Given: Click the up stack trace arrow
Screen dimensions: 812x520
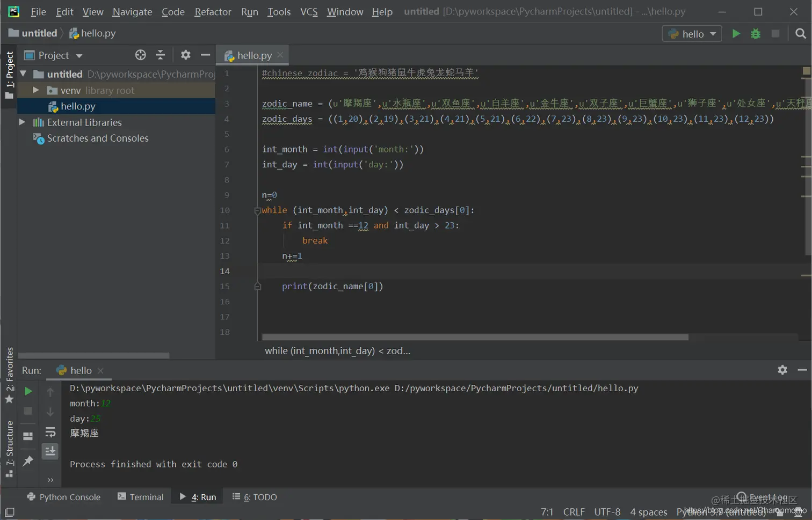Looking at the screenshot, I should (x=50, y=392).
